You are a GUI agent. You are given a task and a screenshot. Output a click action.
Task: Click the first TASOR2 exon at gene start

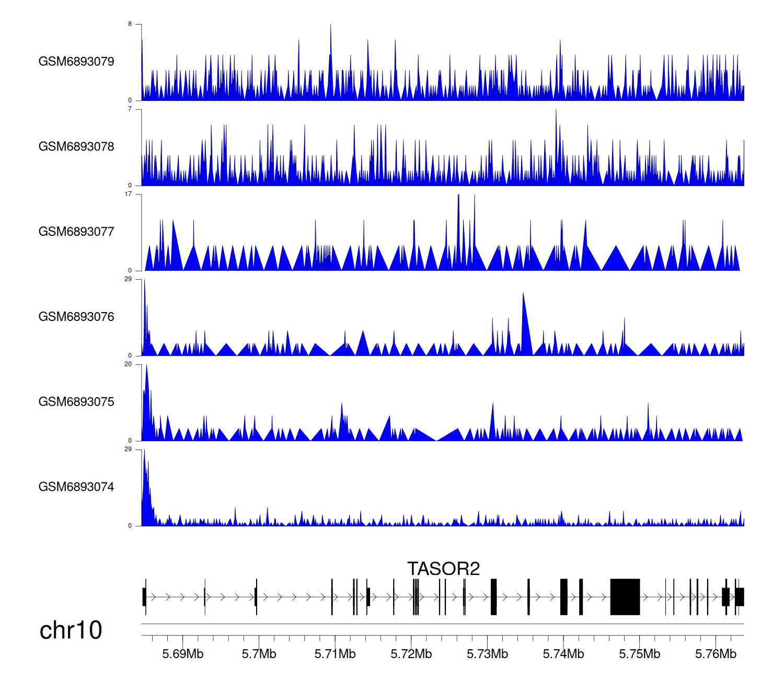[144, 597]
